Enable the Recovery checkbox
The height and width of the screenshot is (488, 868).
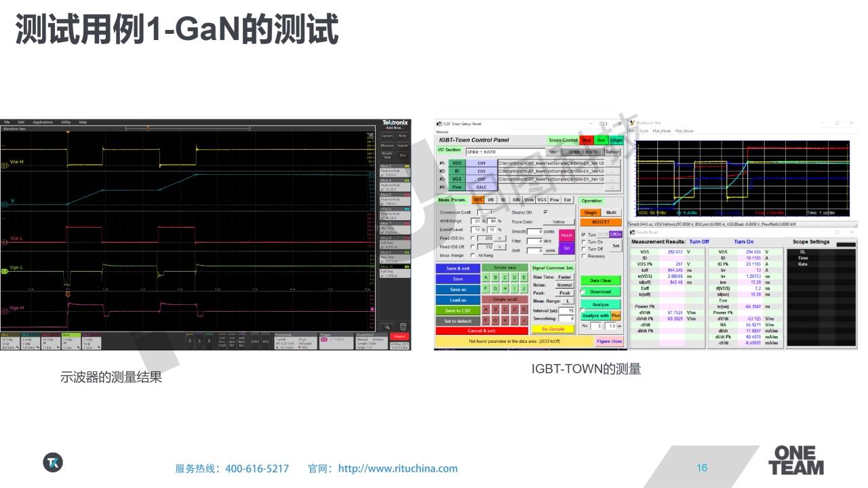tap(584, 256)
